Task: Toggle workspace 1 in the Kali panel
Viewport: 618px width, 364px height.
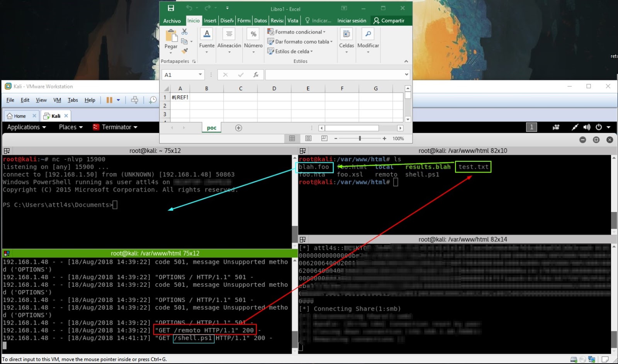Action: pos(531,127)
